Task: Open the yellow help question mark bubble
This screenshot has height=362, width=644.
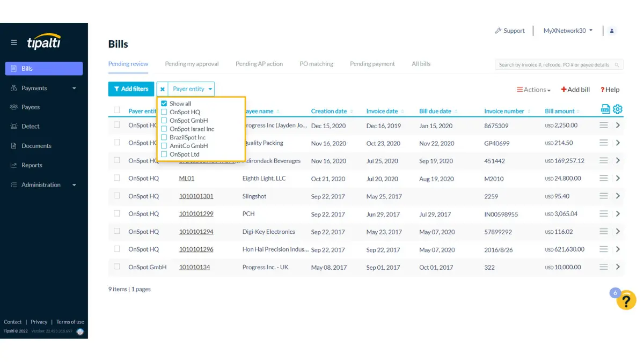Action: coord(626,300)
